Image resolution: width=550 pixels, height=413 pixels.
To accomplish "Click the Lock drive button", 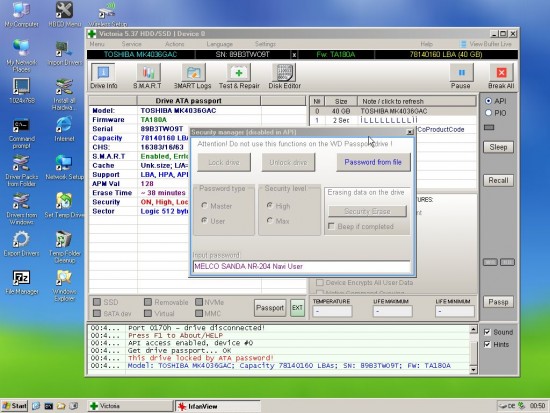I will [x=224, y=162].
